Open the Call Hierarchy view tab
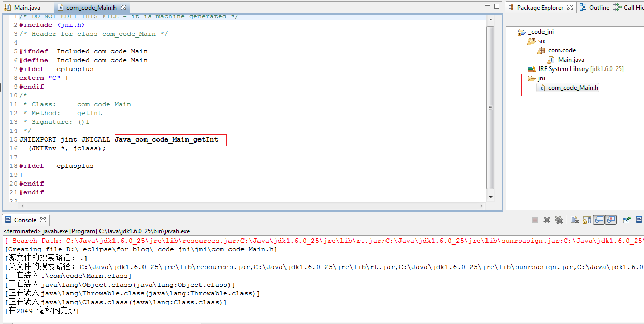This screenshot has height=324, width=644. pos(628,8)
